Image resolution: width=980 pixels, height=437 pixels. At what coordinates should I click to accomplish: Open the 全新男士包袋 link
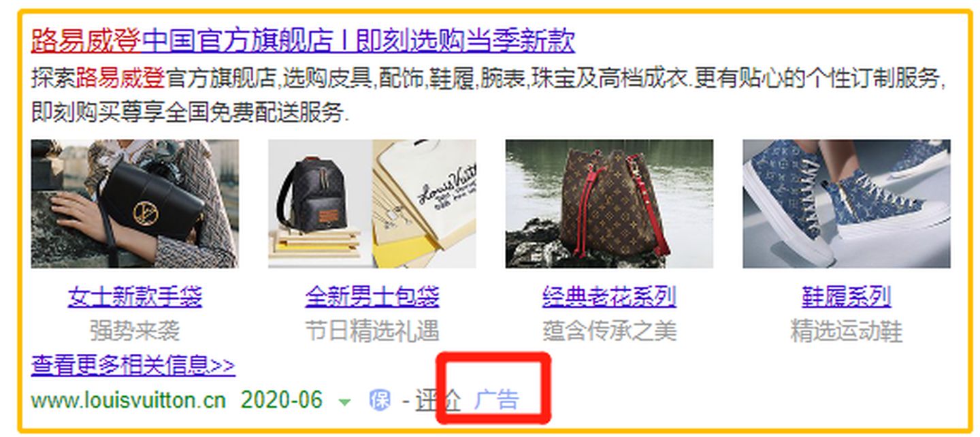click(372, 297)
